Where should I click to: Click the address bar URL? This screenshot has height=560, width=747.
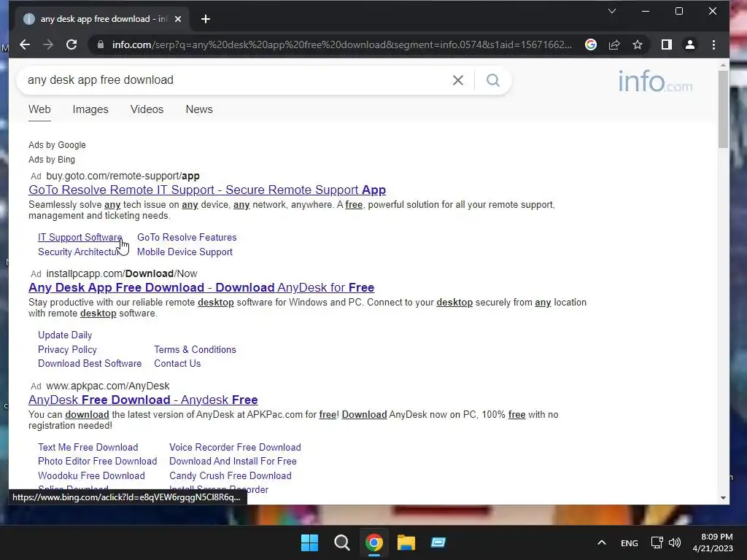click(x=341, y=44)
